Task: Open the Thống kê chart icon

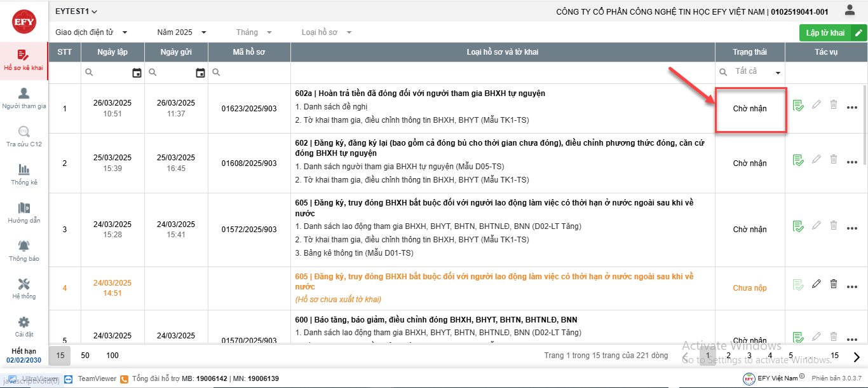Action: pyautogui.click(x=24, y=170)
